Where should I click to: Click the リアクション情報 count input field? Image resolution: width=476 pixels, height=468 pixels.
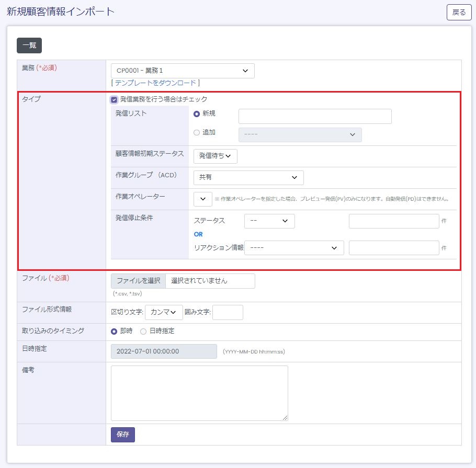coord(393,248)
